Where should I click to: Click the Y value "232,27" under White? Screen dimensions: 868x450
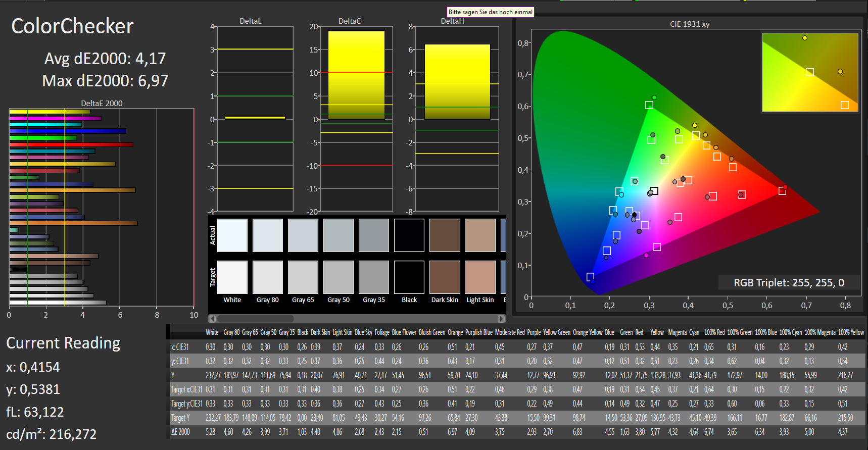click(x=213, y=375)
